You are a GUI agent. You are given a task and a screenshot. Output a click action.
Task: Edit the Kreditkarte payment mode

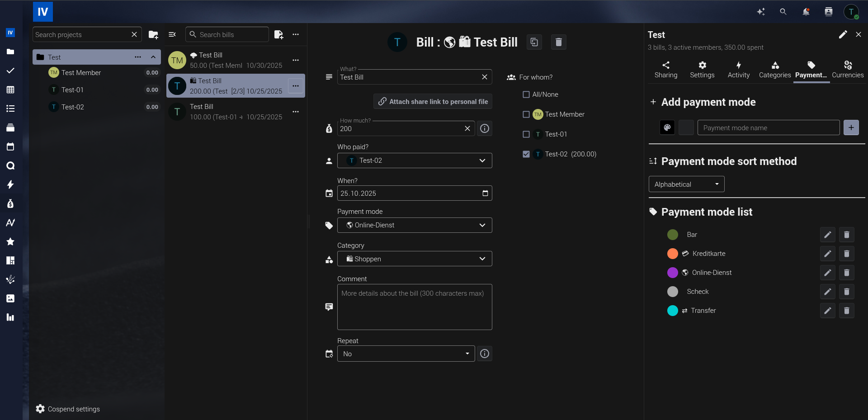[x=827, y=254]
